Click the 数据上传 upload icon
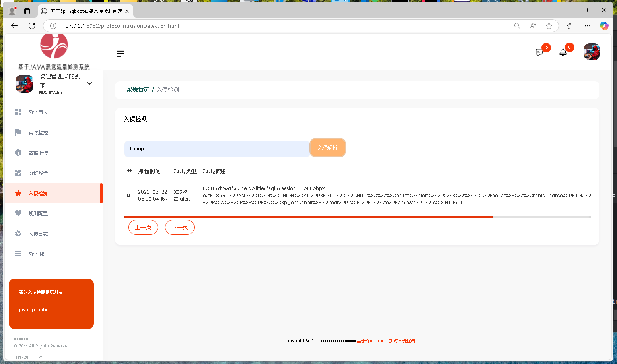This screenshot has width=617, height=364. (18, 153)
